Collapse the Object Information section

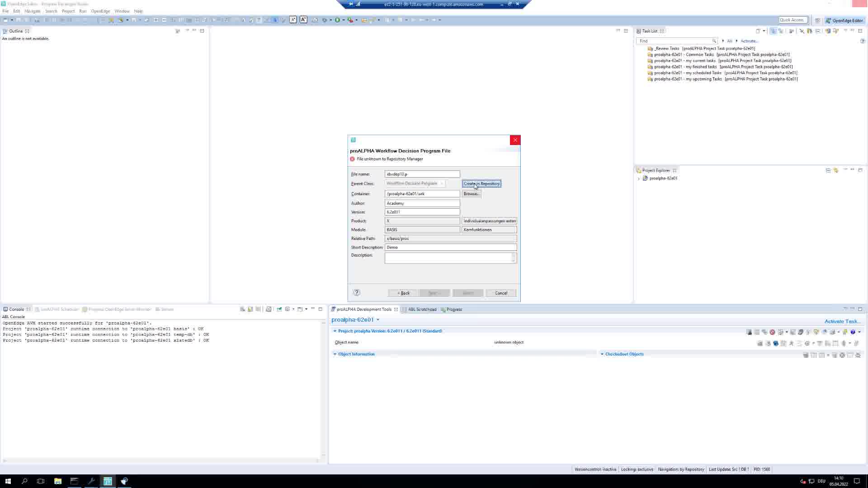[335, 354]
